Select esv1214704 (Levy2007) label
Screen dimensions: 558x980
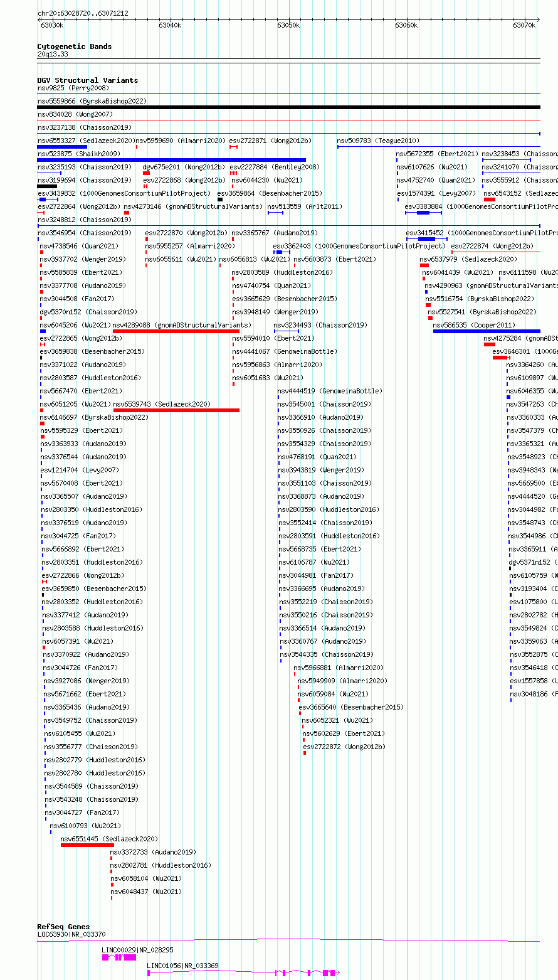pyautogui.click(x=80, y=470)
